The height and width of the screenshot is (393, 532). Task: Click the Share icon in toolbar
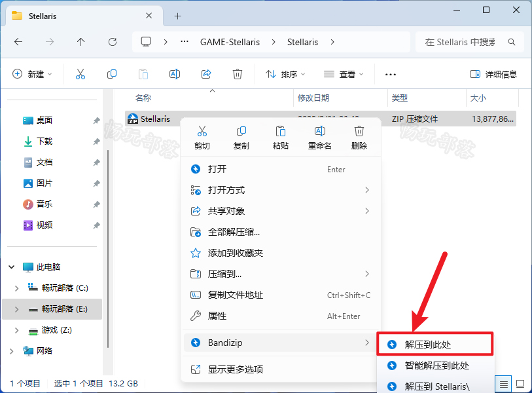(206, 74)
